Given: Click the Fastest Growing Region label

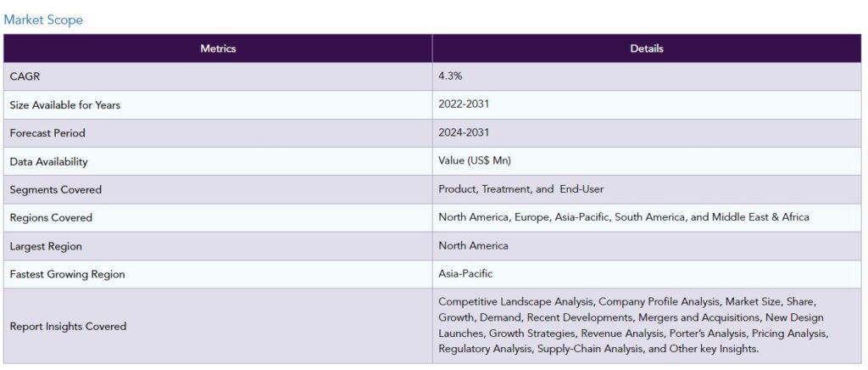Looking at the screenshot, I should [x=67, y=274].
